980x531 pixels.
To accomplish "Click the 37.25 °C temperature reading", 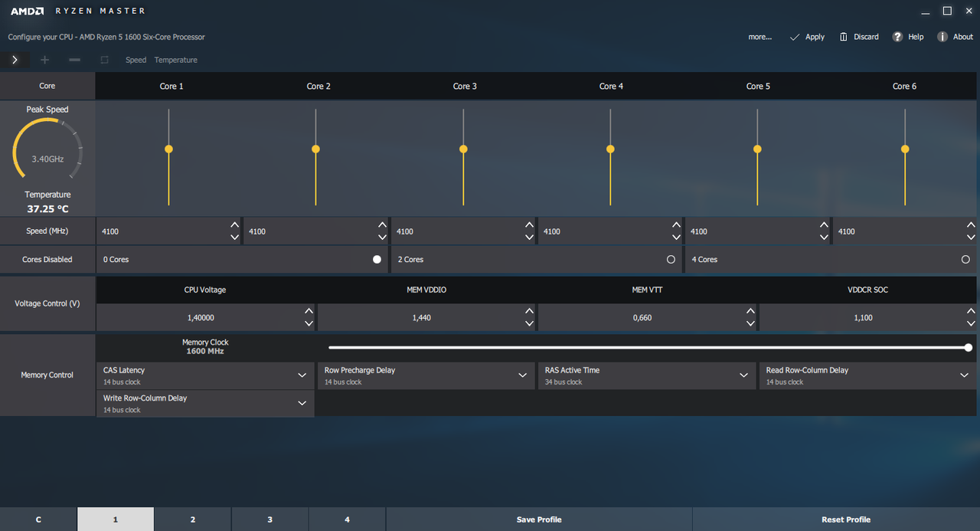I will tap(47, 208).
